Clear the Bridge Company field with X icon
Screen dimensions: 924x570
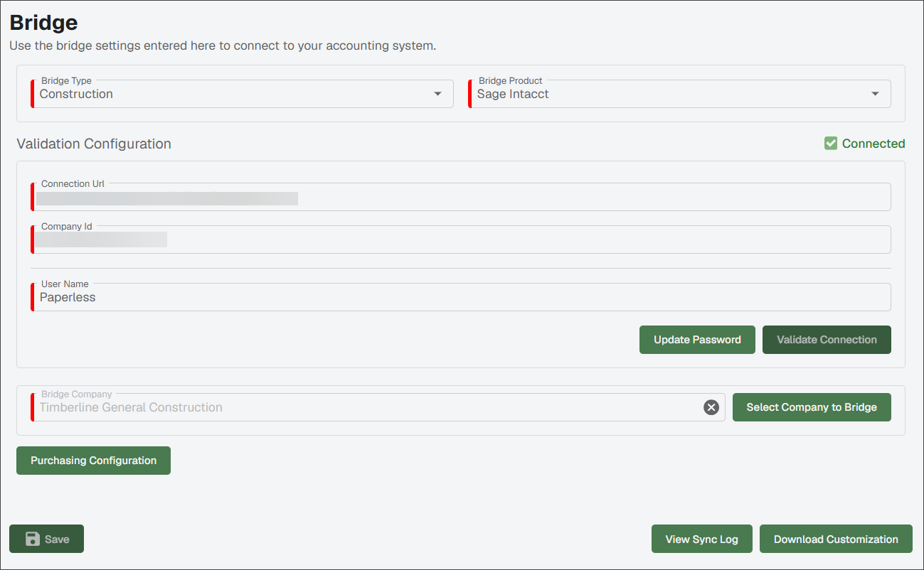point(711,407)
